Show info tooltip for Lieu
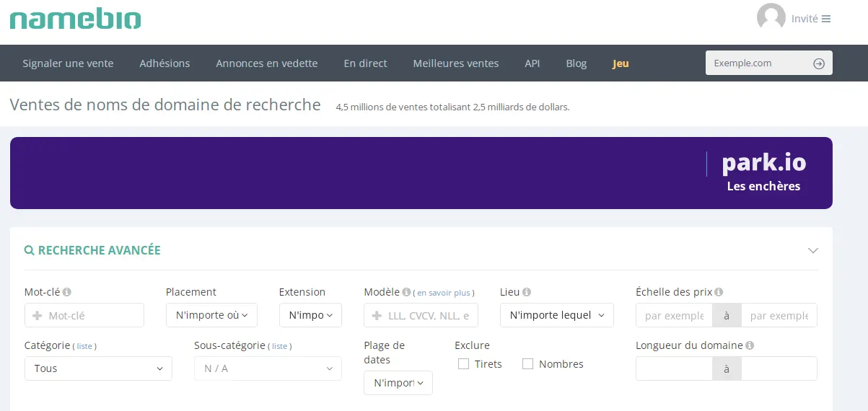 527,292
